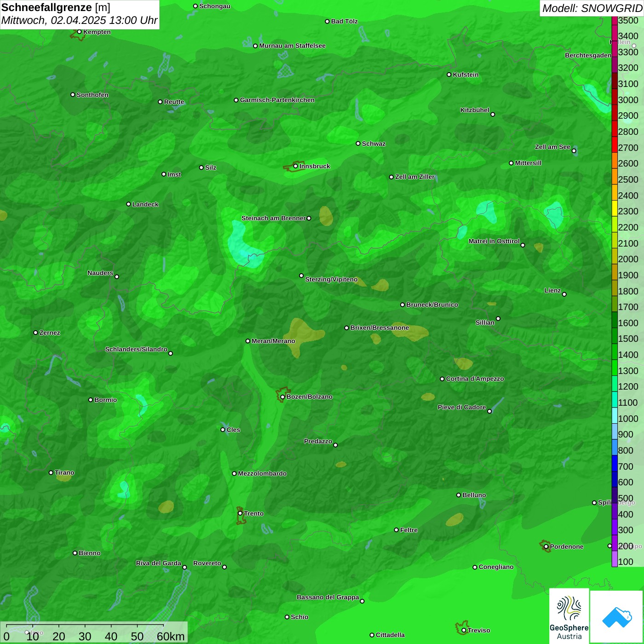The image size is (644, 644).
Task: Select the Pordenone label
Action: pos(567,546)
